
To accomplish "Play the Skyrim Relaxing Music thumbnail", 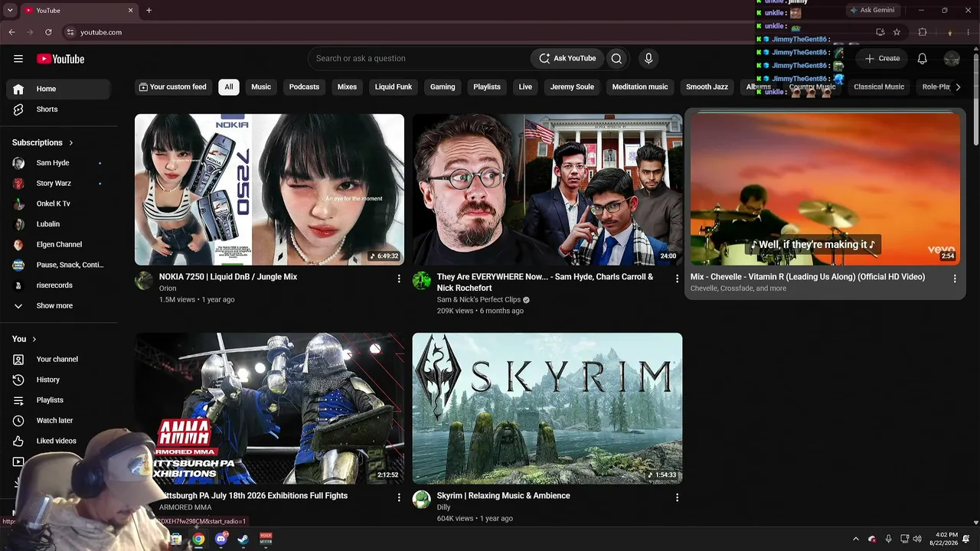I will [547, 408].
